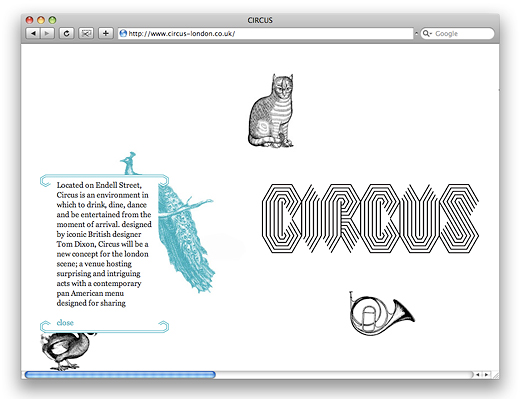Viewport: 520px width, 399px height.
Task: Click the browser forward arrow button
Action: (47, 33)
